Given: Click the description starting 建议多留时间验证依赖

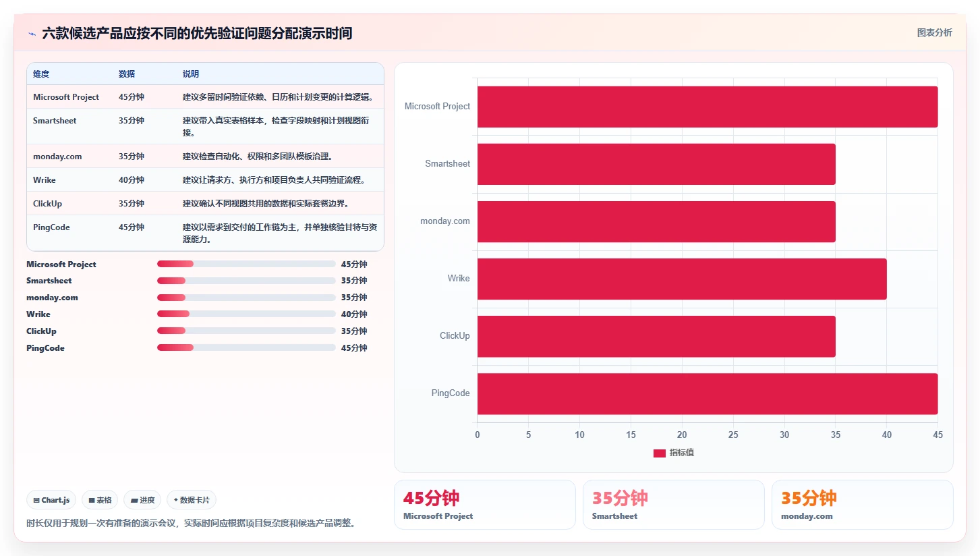Looking at the screenshot, I should (279, 97).
